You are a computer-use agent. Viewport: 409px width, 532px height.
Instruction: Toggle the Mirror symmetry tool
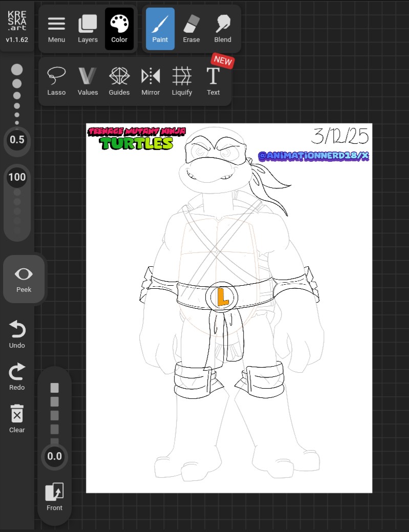tap(150, 81)
